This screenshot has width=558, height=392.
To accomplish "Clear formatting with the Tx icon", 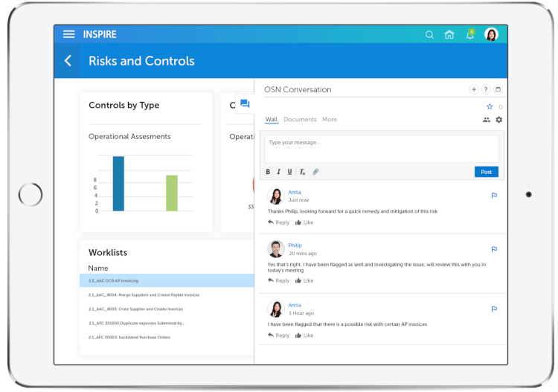I will (x=302, y=172).
